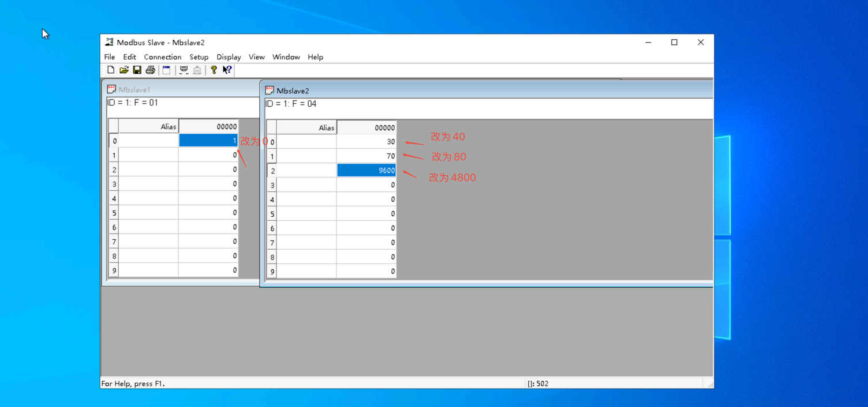Click the Disconnect toolbar icon

pyautogui.click(x=197, y=70)
